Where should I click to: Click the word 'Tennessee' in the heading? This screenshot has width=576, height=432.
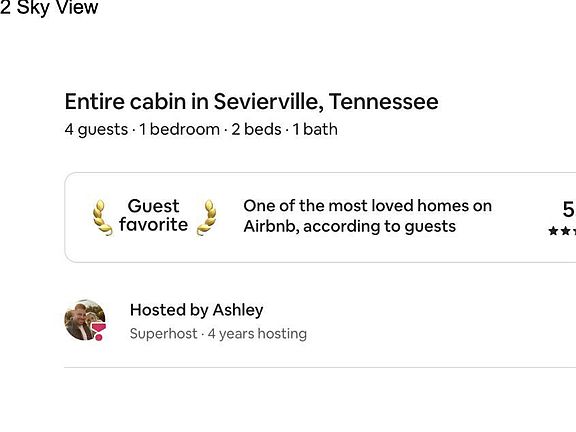click(384, 101)
